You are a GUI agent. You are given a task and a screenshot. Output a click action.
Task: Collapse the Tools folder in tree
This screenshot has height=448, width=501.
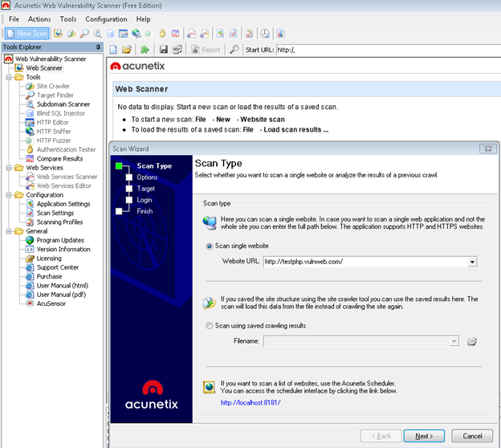pos(8,77)
